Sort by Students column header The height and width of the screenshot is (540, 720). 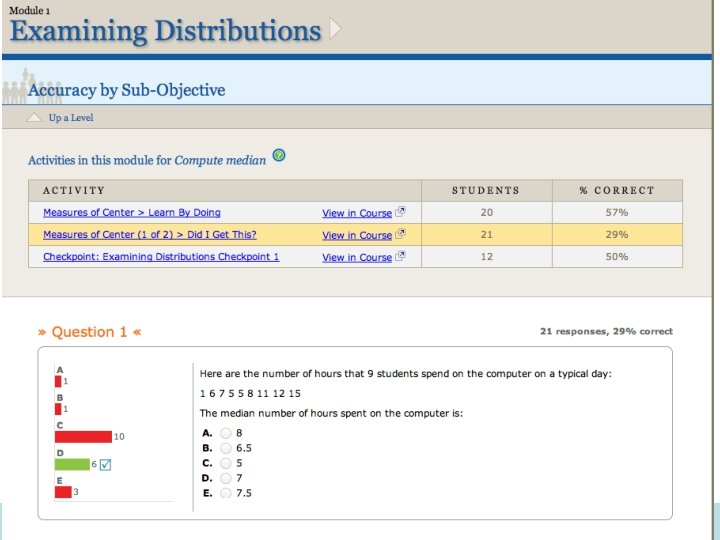click(485, 190)
